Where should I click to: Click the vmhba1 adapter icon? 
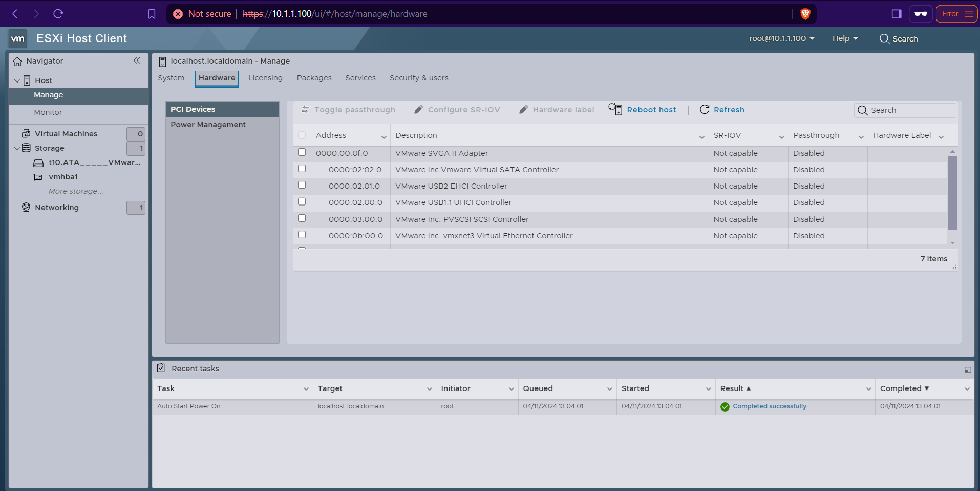click(38, 177)
